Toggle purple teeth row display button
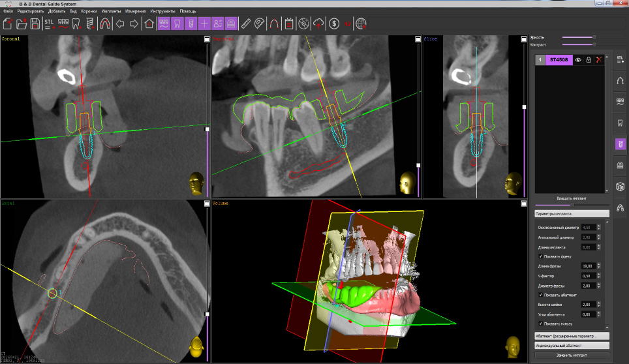The width and height of the screenshot is (629, 364). point(164,23)
